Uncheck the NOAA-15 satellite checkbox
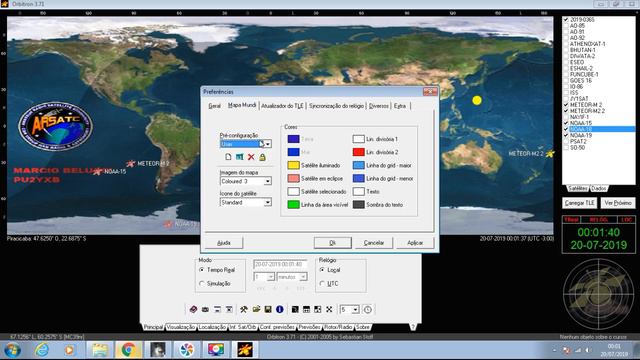Screen dimensions: 640x360 (566, 123)
